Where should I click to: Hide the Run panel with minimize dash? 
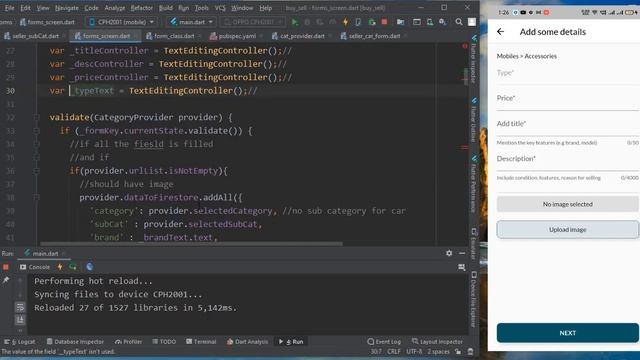point(462,253)
